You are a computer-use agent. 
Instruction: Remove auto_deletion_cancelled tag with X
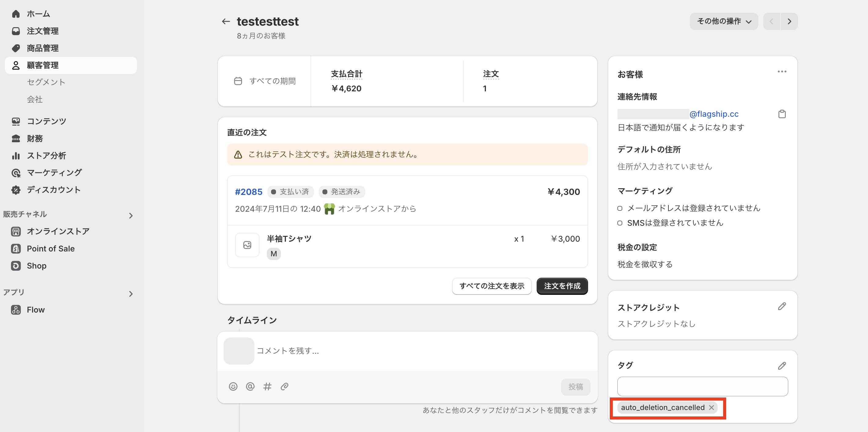tap(711, 408)
